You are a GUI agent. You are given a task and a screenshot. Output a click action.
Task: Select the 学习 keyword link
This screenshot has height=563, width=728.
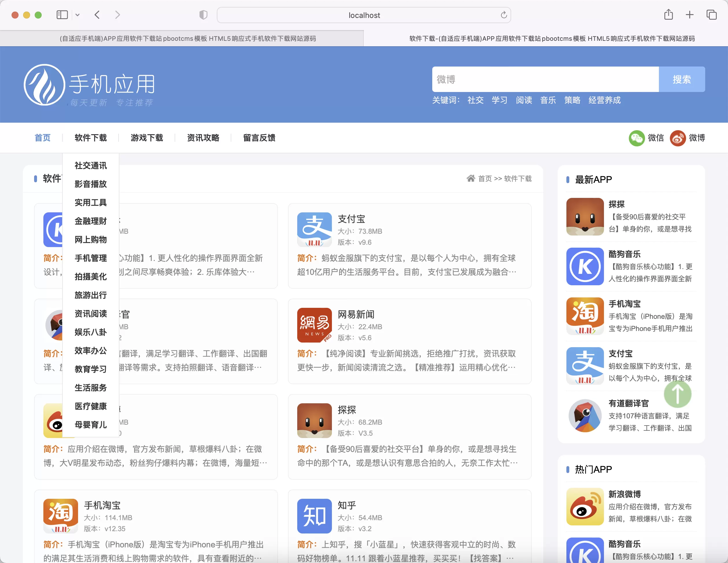pos(499,100)
